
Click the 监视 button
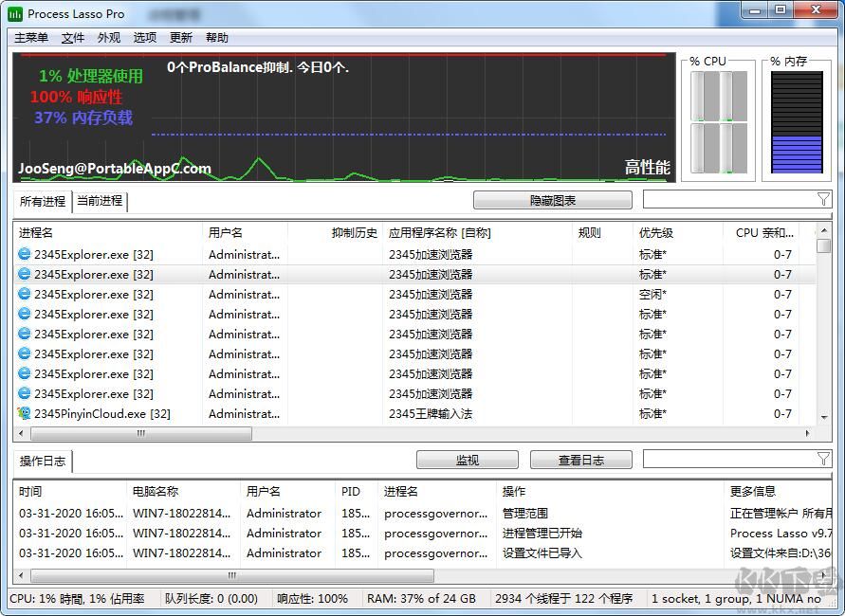pyautogui.click(x=467, y=460)
